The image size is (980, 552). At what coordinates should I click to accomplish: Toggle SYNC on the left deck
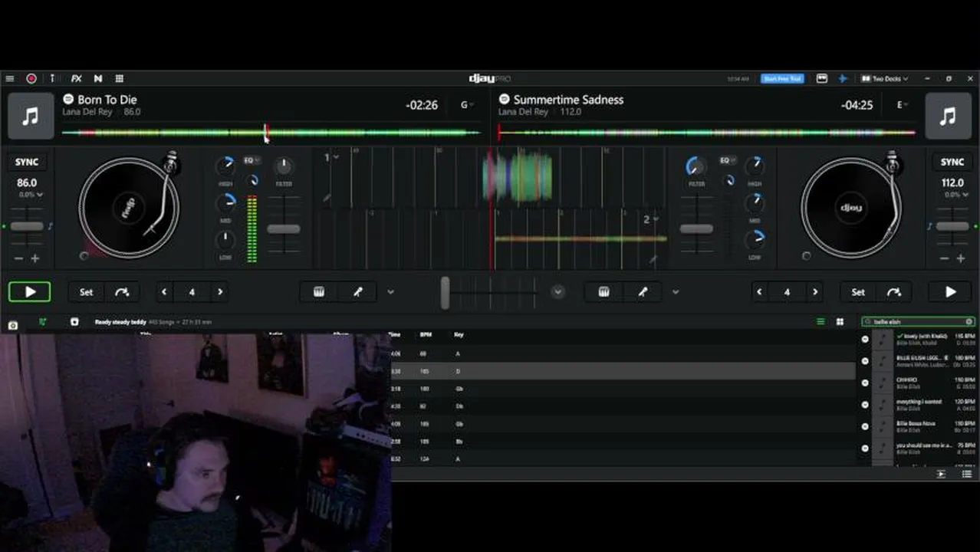[27, 162]
